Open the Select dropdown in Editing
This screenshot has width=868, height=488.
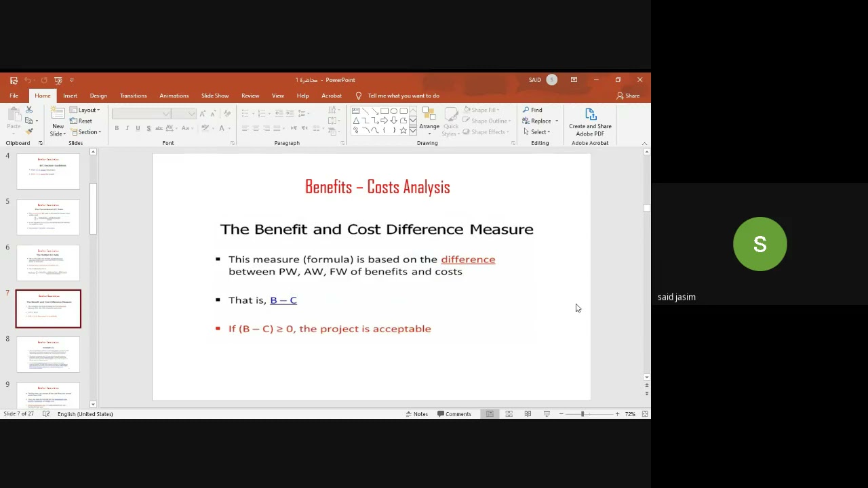(x=536, y=132)
